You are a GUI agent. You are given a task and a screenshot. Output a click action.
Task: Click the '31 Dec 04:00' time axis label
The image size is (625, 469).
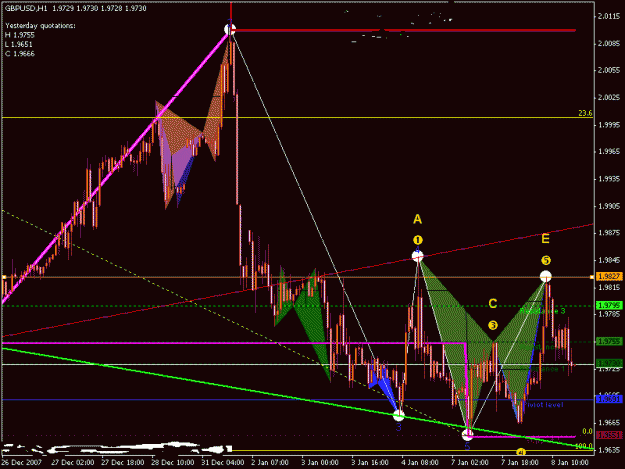[x=223, y=463]
